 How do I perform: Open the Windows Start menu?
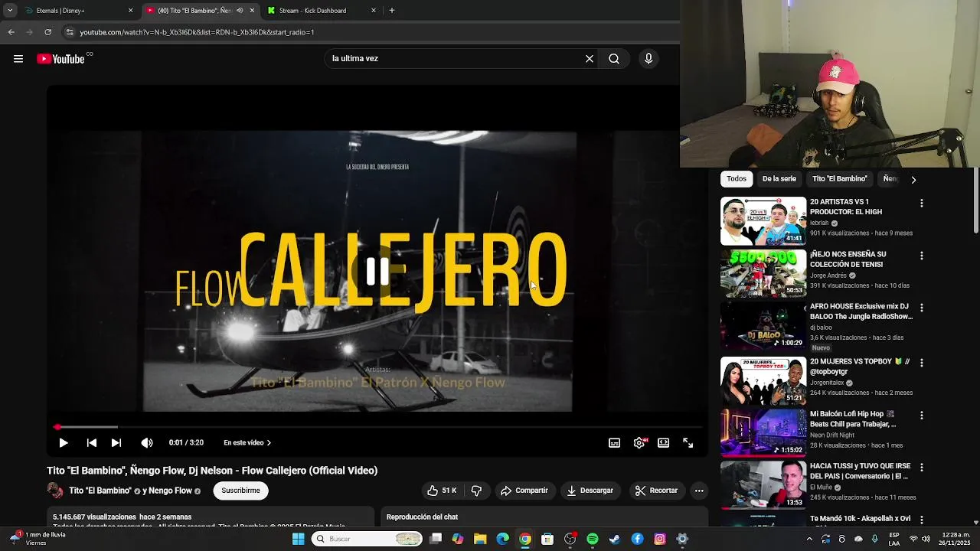(298, 540)
